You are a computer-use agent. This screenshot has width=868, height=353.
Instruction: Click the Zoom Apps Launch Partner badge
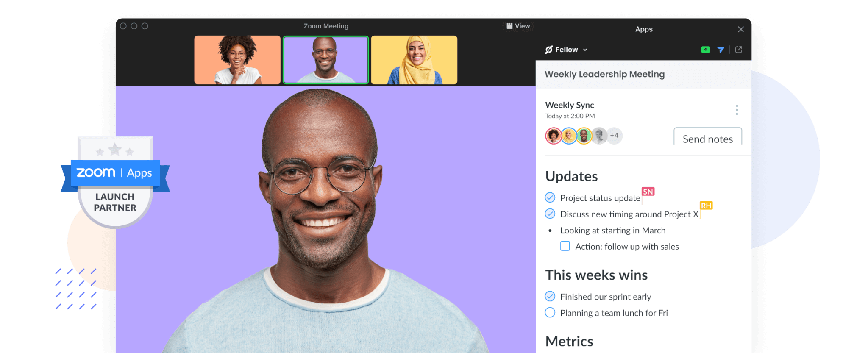115,182
